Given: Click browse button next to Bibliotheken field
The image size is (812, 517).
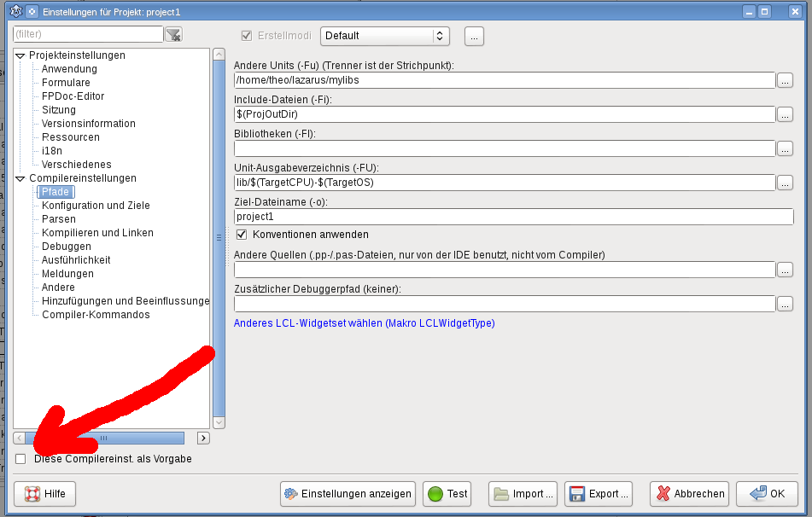Looking at the screenshot, I should 785,148.
